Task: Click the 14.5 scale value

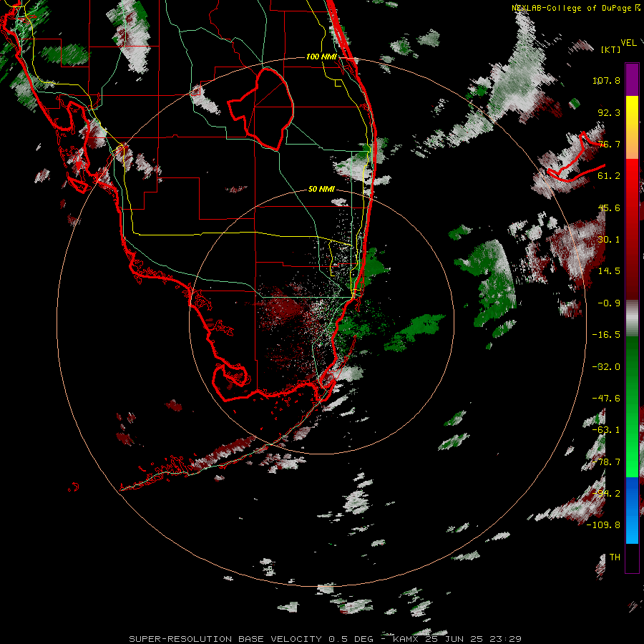Action: pos(609,271)
